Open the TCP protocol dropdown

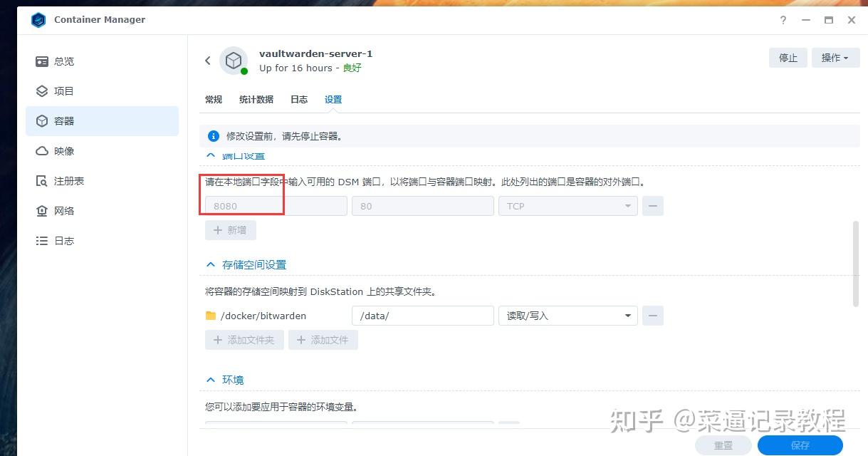[568, 206]
